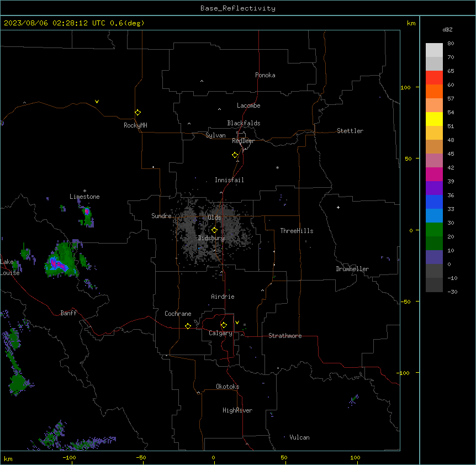Select the white plus marker northwest of Drumheller
The image size is (476, 465).
coord(338,207)
